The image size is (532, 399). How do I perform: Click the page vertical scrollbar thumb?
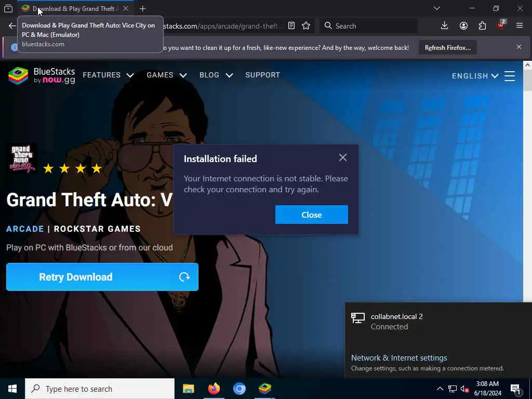tap(527, 79)
